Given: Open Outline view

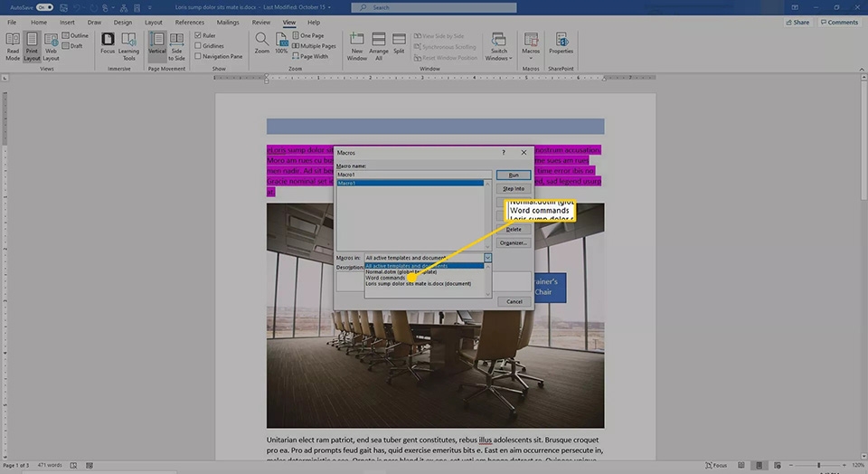Looking at the screenshot, I should click(75, 35).
